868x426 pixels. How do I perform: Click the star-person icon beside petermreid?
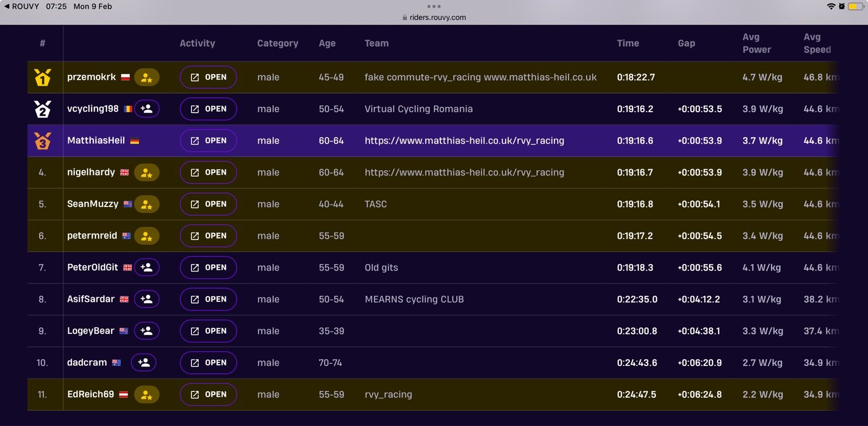click(x=146, y=236)
